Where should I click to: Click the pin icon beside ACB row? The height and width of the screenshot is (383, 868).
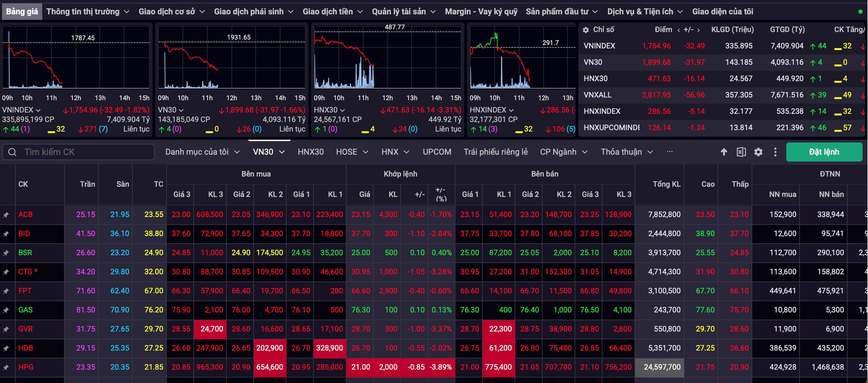coord(6,215)
